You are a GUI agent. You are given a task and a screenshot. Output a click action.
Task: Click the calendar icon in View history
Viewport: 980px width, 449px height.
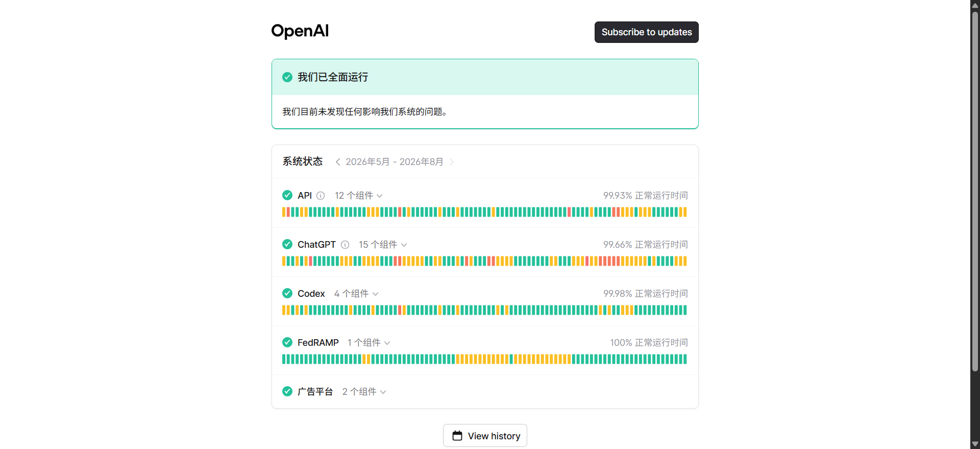[x=457, y=436]
